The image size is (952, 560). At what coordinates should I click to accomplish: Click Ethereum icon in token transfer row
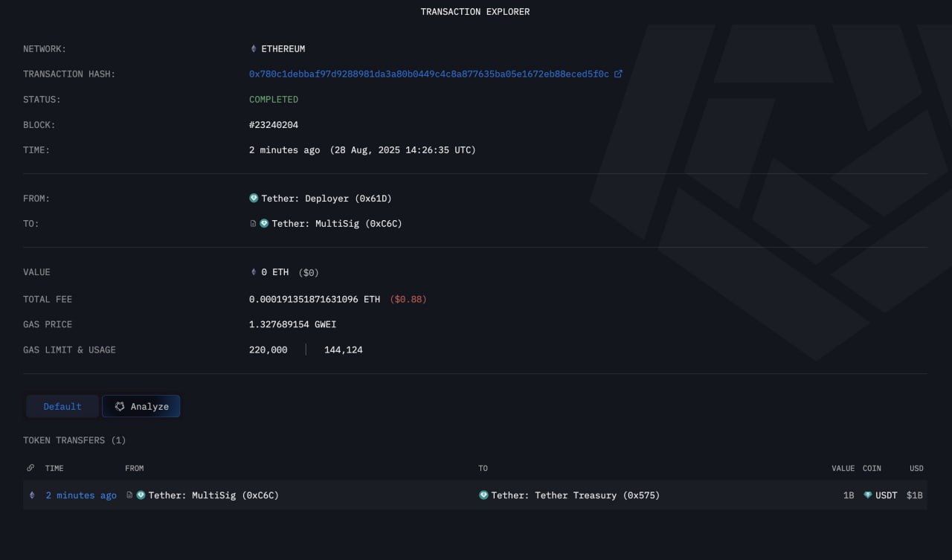pos(32,495)
